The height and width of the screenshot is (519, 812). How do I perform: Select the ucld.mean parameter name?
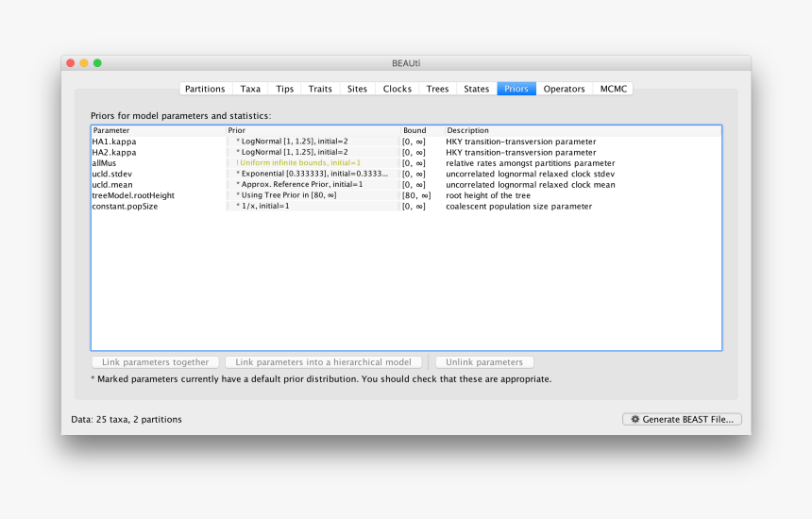[x=112, y=185]
